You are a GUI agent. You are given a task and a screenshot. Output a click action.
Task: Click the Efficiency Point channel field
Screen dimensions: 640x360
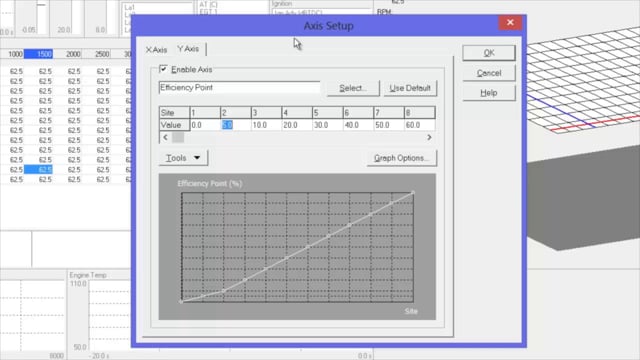coord(240,88)
